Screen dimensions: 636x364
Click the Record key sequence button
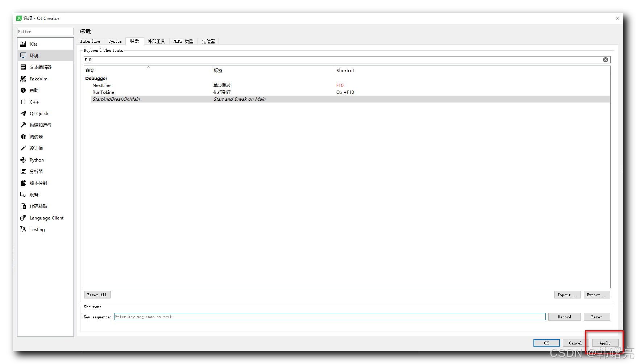[x=564, y=317]
